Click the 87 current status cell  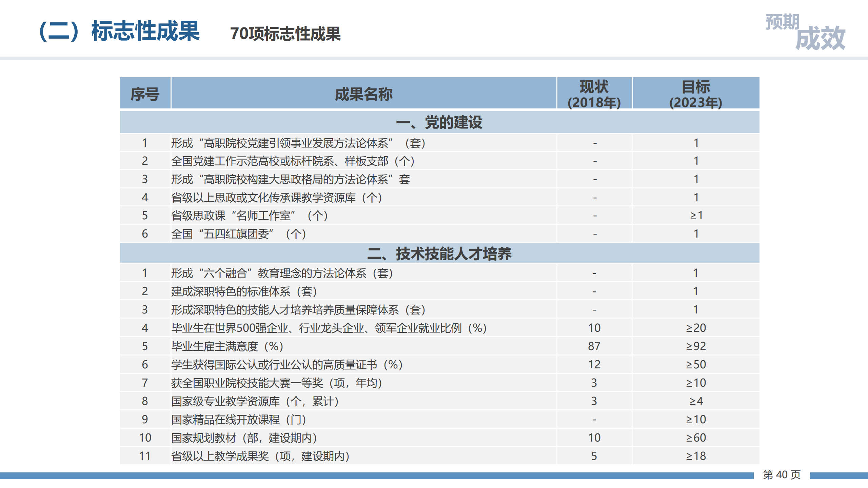(594, 346)
